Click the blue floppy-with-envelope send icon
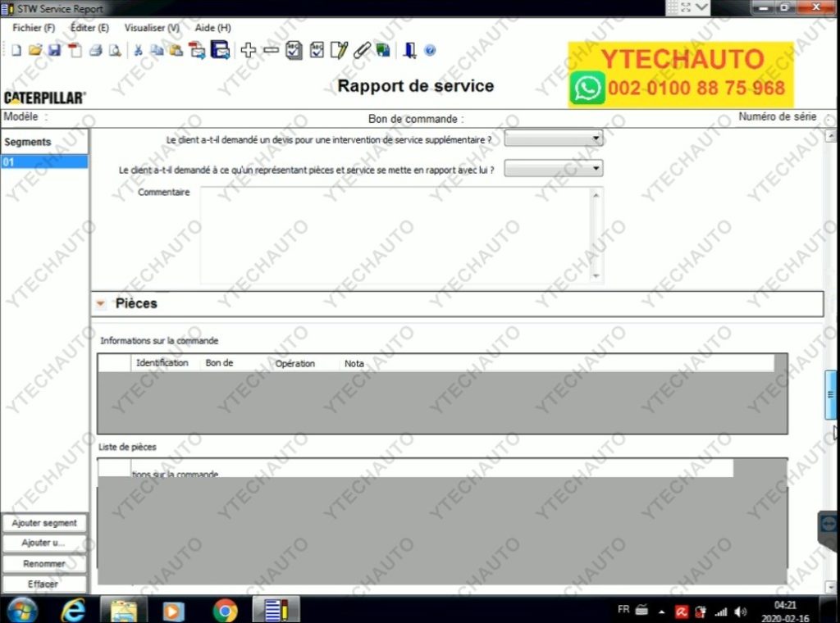Image resolution: width=840 pixels, height=623 pixels. point(220,50)
